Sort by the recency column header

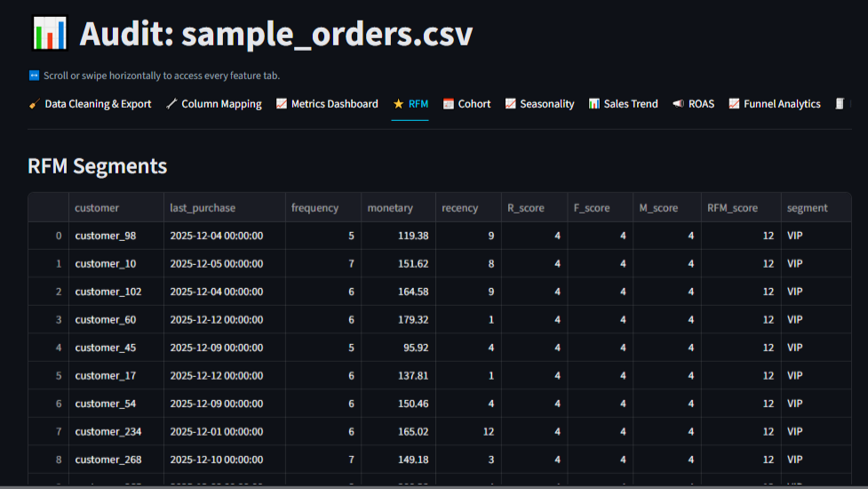coord(468,208)
